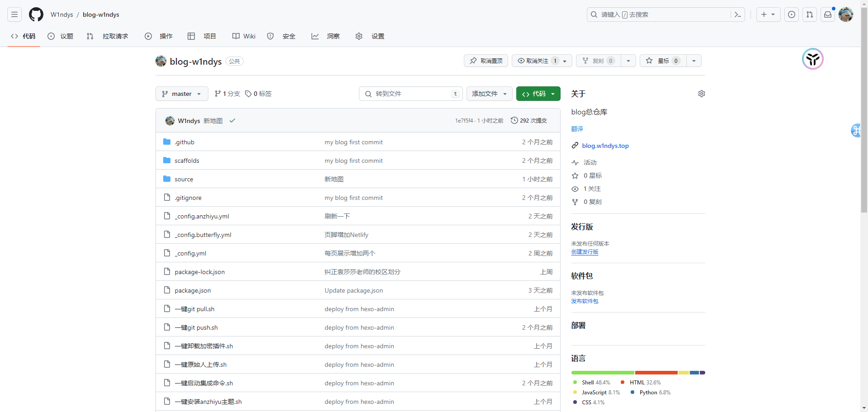Switch to the Wiki tab
This screenshot has height=412, width=868.
pyautogui.click(x=244, y=36)
